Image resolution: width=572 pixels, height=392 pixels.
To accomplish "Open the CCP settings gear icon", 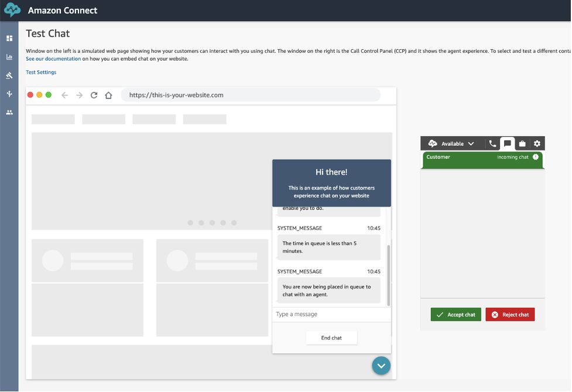I will [x=537, y=144].
